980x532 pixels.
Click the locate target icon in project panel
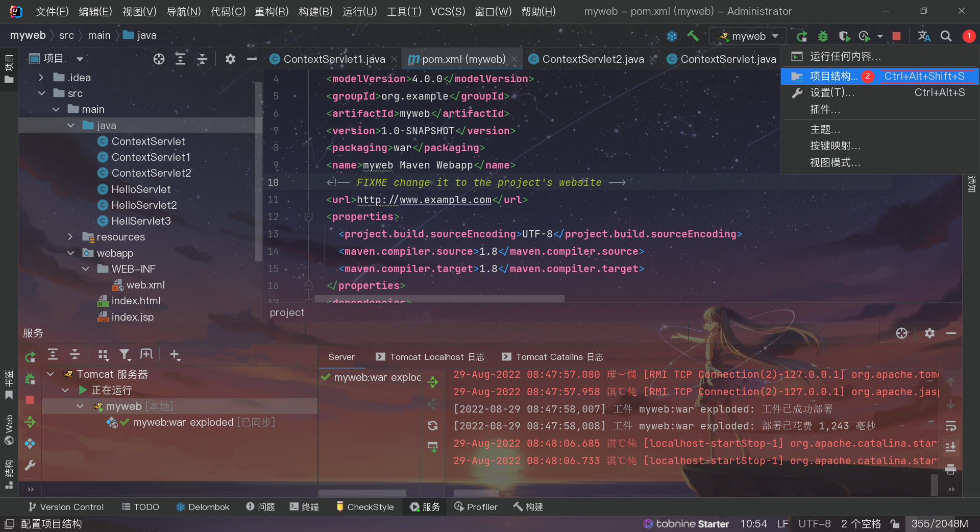click(159, 59)
